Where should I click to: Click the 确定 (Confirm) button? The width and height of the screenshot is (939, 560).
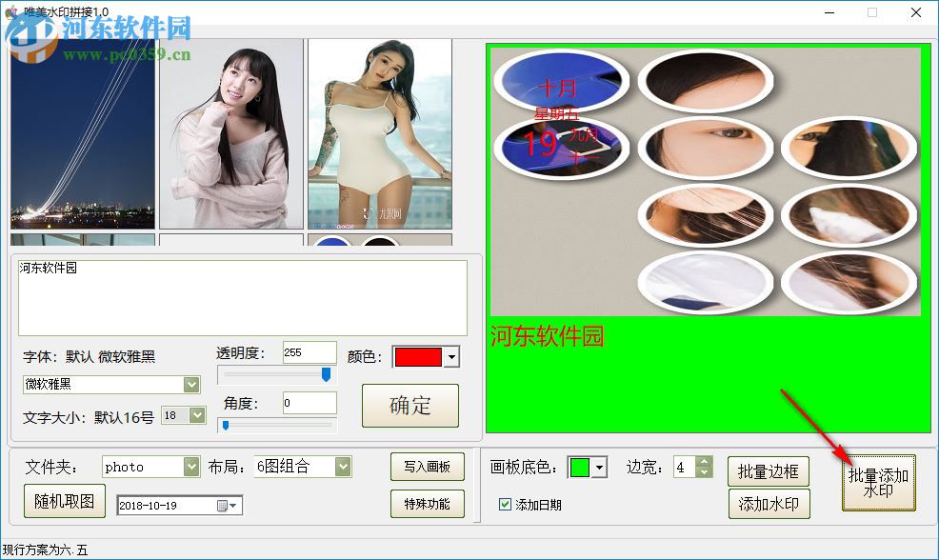(x=410, y=406)
